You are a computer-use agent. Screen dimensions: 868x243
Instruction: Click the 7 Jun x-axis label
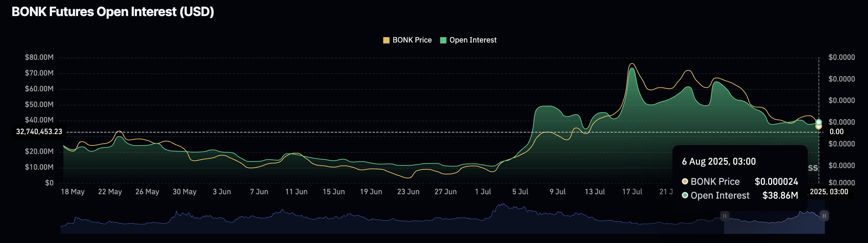pos(259,192)
